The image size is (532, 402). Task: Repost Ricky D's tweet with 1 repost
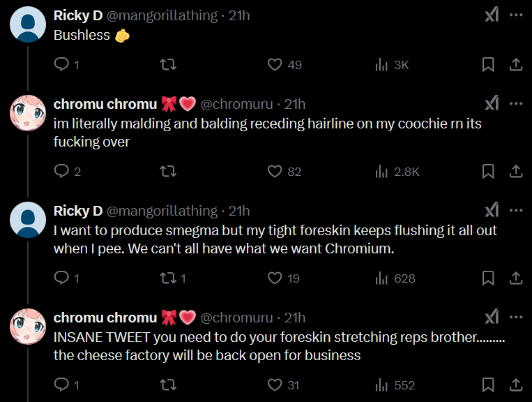[168, 278]
